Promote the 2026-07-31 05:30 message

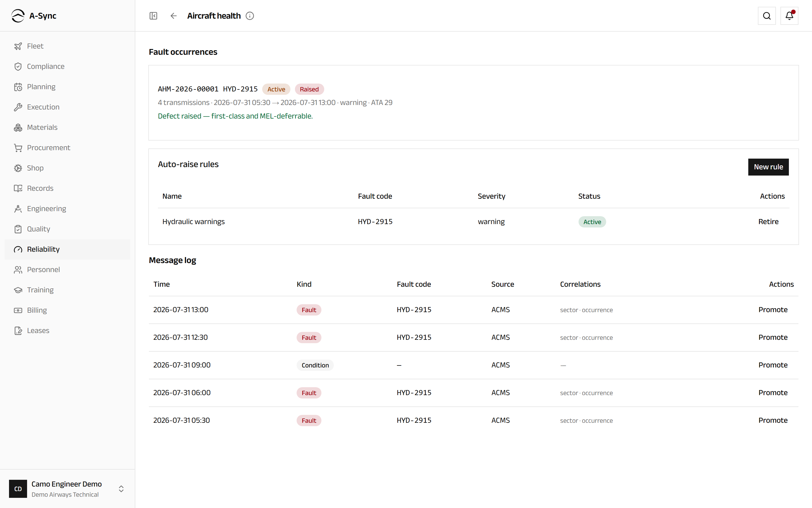pos(773,420)
